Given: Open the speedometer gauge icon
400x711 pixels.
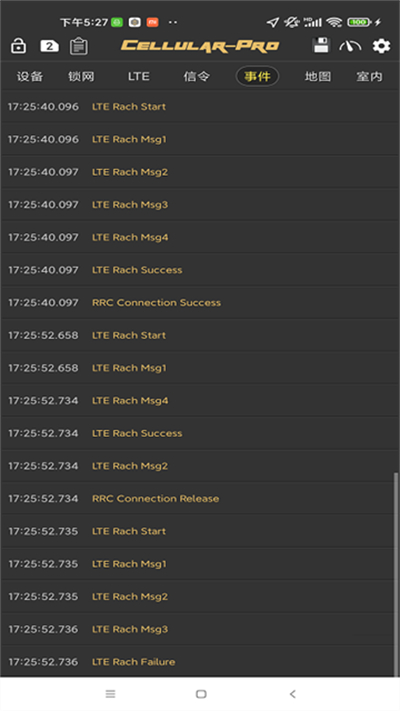Looking at the screenshot, I should pyautogui.click(x=350, y=46).
